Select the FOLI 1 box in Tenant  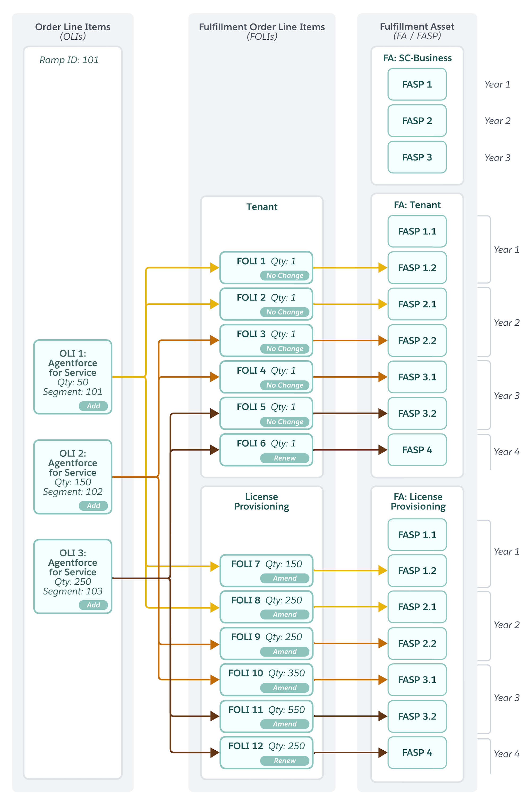[266, 267]
